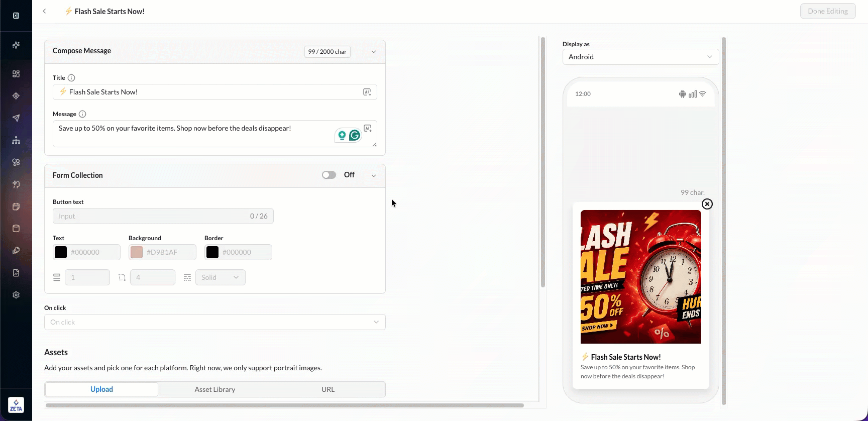Collapse the Compose Message section

coord(374,52)
